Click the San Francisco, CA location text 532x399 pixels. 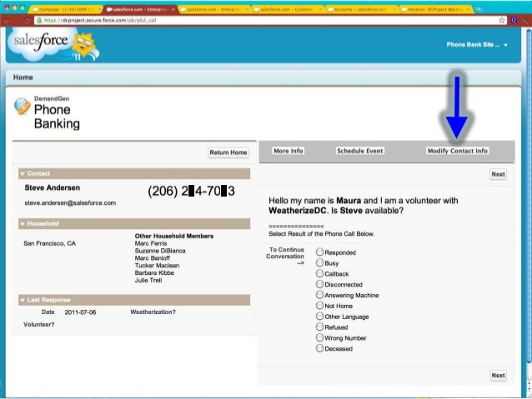49,243
